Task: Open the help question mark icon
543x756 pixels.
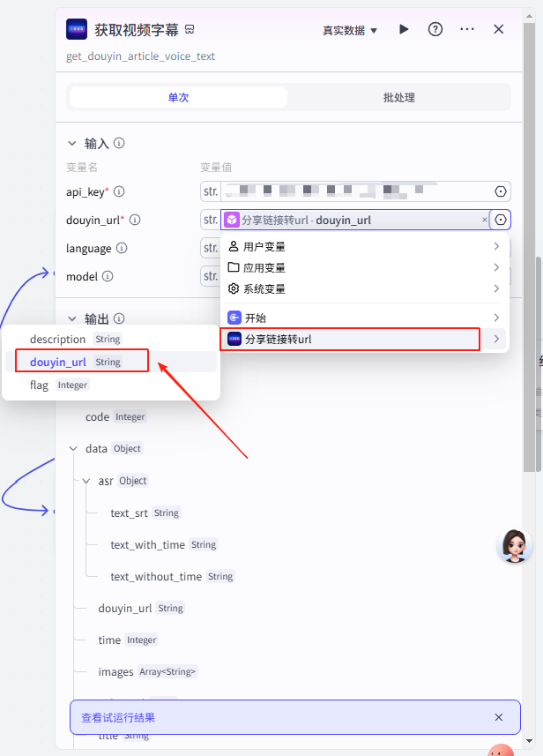Action: [435, 29]
